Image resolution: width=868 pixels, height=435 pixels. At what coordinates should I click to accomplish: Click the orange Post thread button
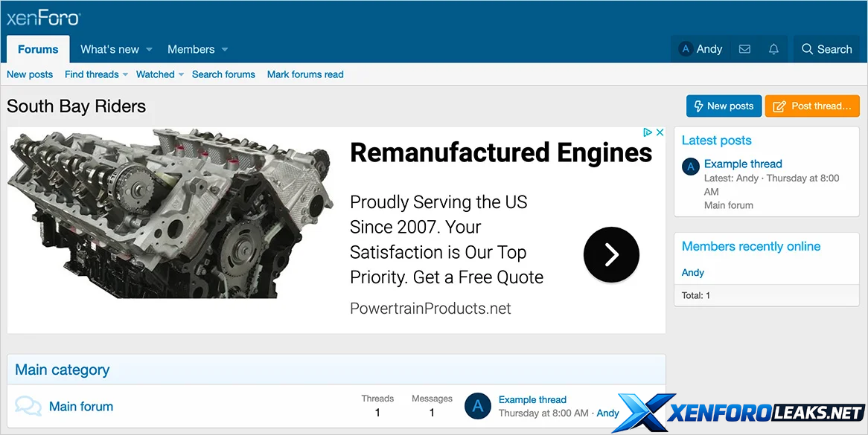811,106
